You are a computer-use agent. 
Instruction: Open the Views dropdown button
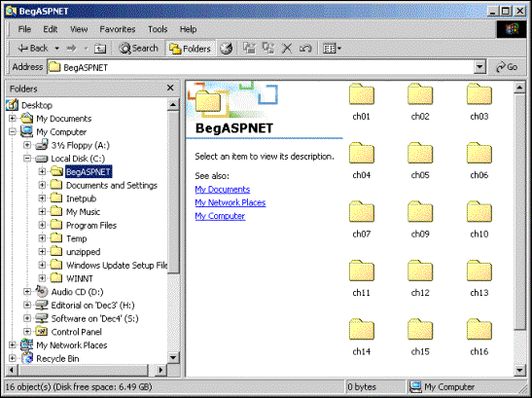pyautogui.click(x=332, y=49)
